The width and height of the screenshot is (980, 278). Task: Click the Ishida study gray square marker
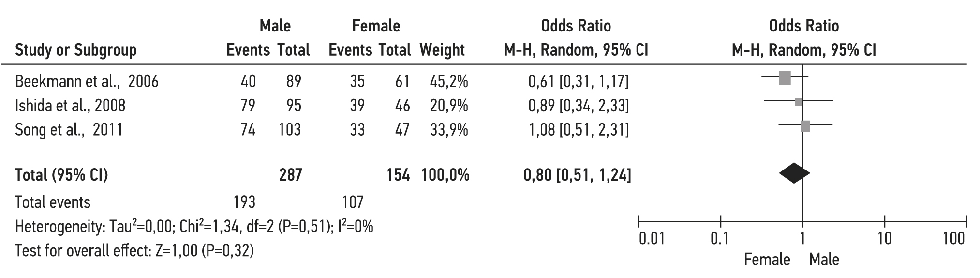pos(798,102)
